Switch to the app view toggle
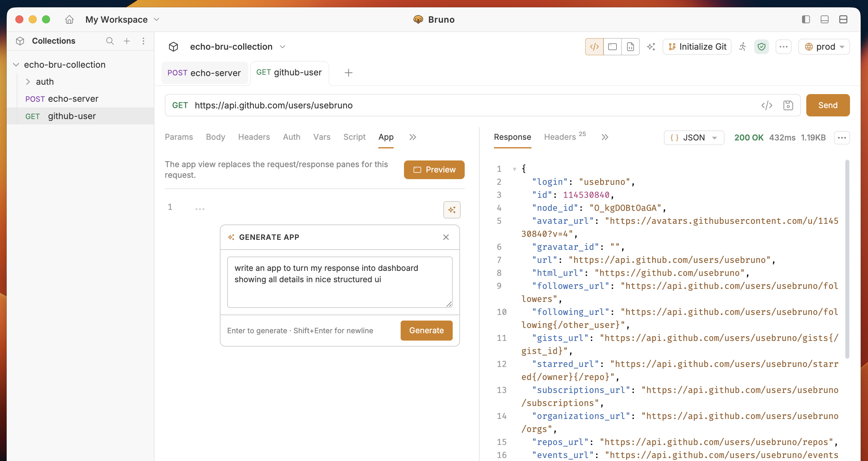The width and height of the screenshot is (868, 461). click(x=612, y=46)
